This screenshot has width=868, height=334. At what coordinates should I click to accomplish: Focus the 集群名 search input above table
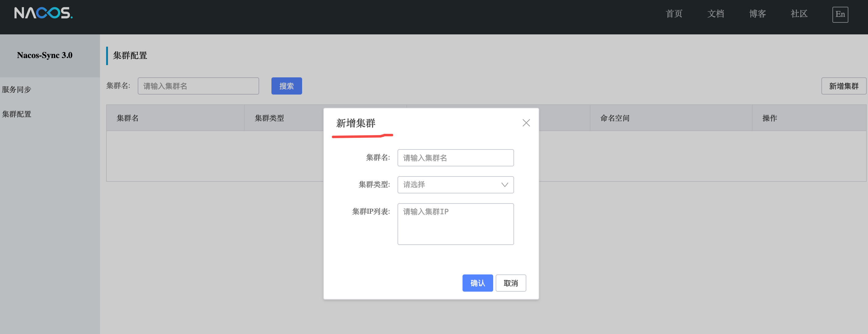tap(198, 86)
